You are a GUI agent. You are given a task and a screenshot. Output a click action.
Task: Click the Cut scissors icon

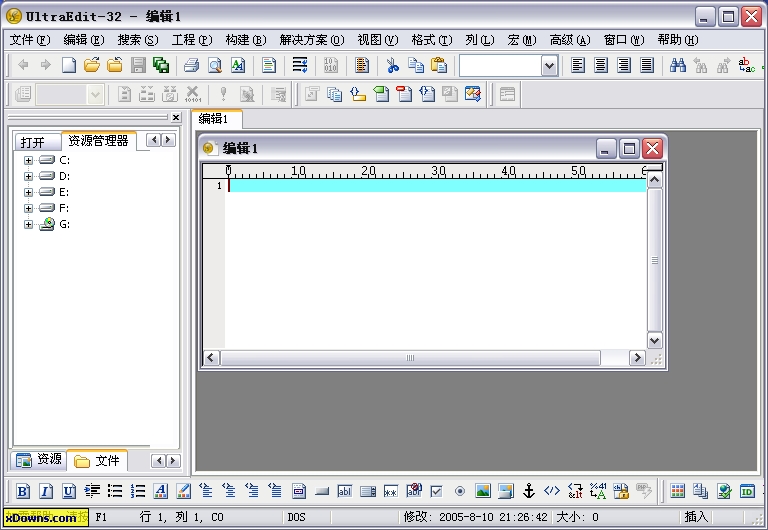point(392,65)
